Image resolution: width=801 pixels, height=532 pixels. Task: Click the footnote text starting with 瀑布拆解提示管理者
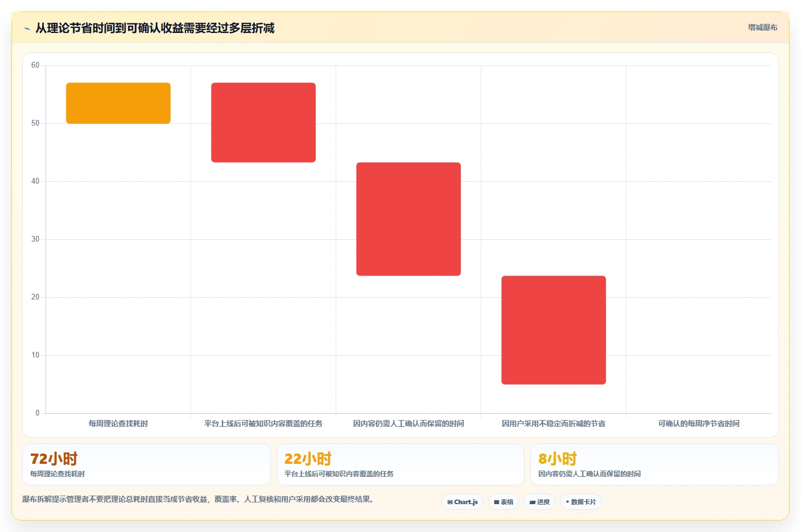[199, 500]
